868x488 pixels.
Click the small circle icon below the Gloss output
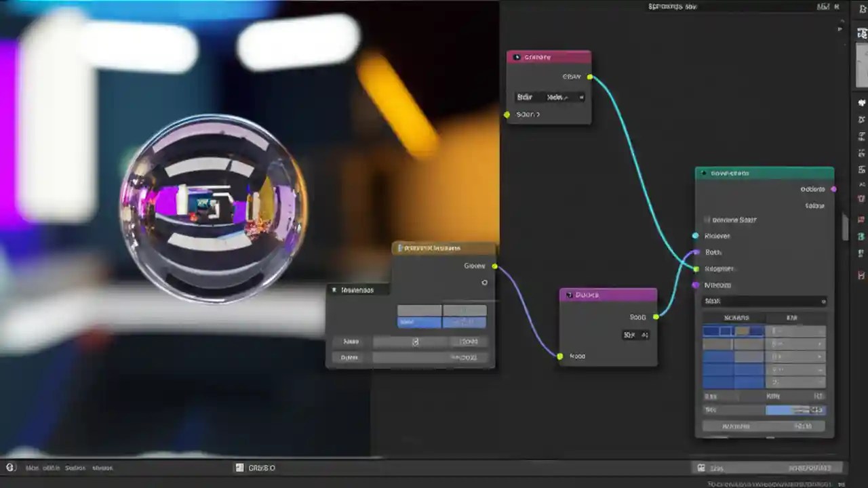[484, 283]
